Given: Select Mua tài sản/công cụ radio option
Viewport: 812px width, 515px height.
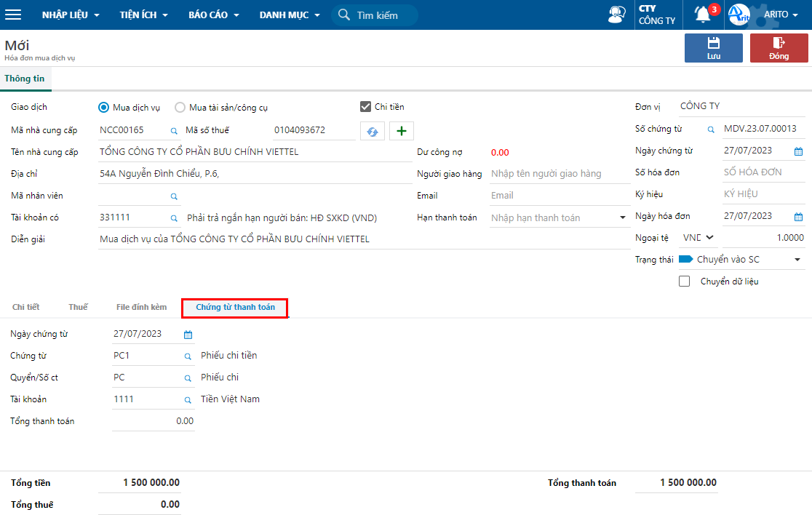Looking at the screenshot, I should point(180,108).
